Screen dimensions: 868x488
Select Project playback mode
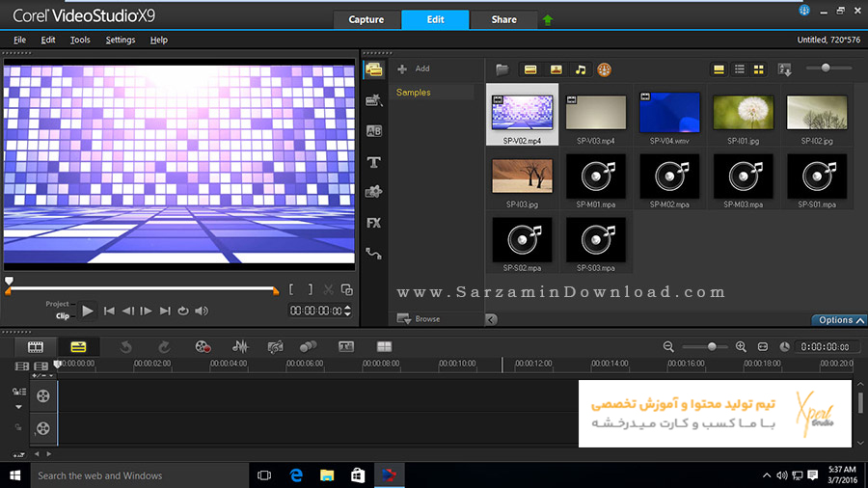tap(58, 304)
